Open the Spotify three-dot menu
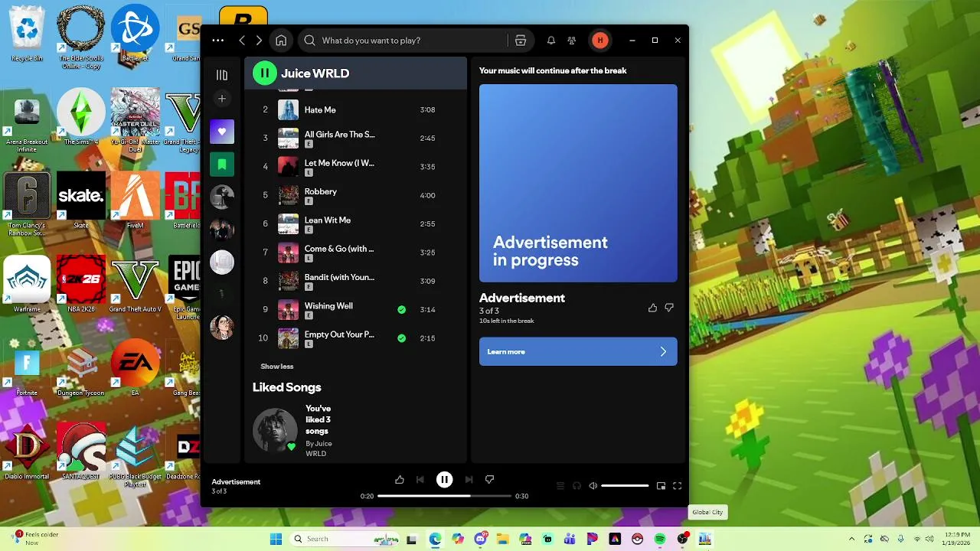 click(218, 41)
